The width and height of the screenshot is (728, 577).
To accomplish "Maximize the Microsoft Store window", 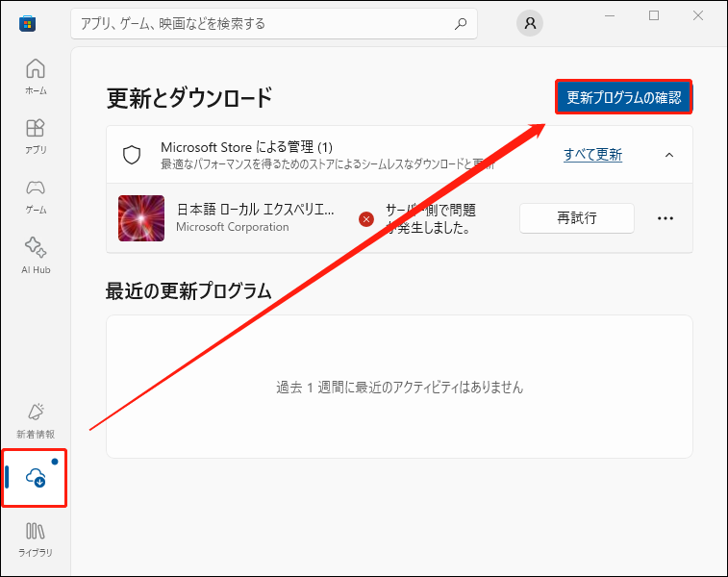I will [654, 15].
